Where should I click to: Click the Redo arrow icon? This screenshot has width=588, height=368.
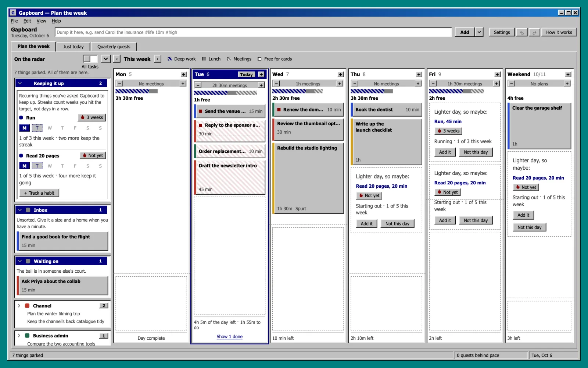pyautogui.click(x=534, y=32)
